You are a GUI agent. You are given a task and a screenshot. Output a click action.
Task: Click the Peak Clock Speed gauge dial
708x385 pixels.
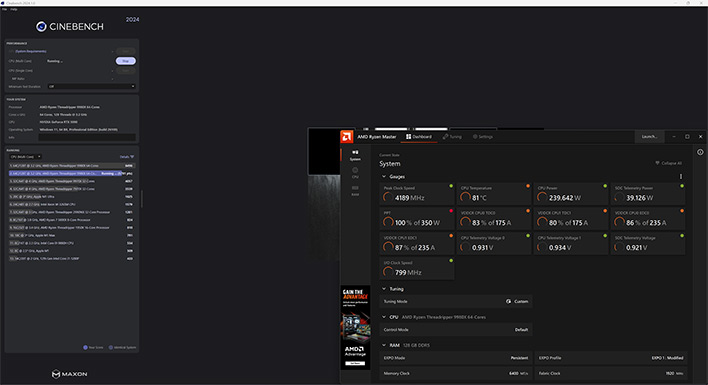point(388,197)
